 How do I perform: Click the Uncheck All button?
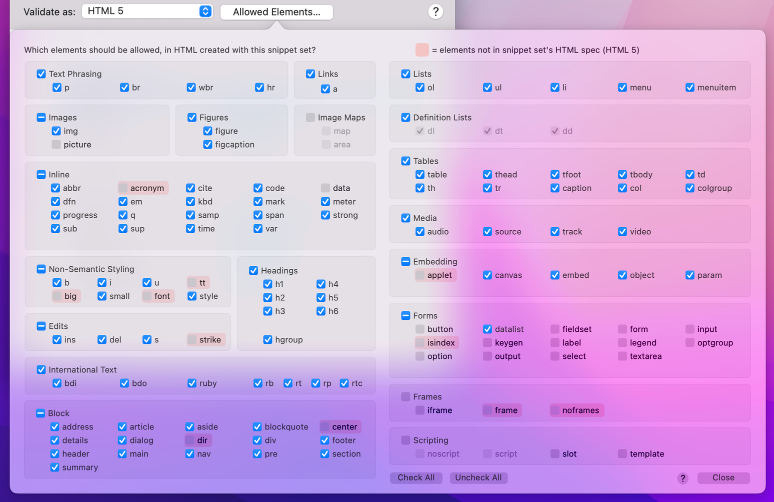478,477
